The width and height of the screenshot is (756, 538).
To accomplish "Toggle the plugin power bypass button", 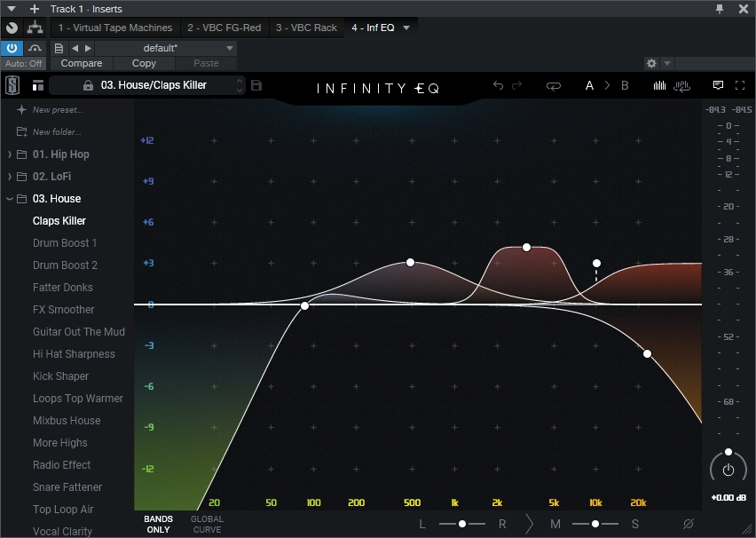I will pyautogui.click(x=12, y=48).
